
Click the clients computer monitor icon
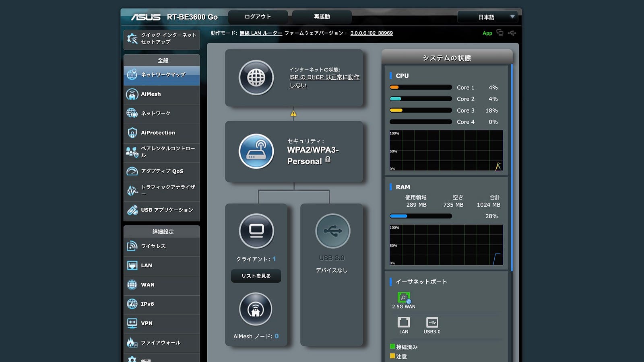click(256, 231)
